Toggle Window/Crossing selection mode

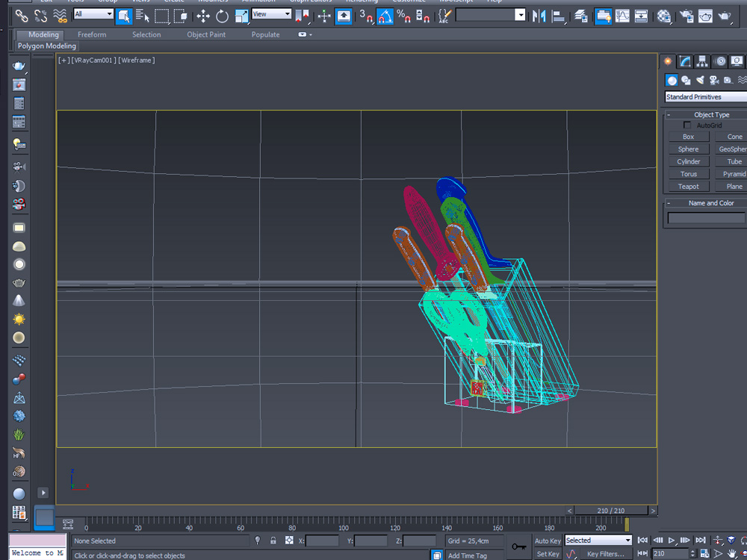(181, 16)
